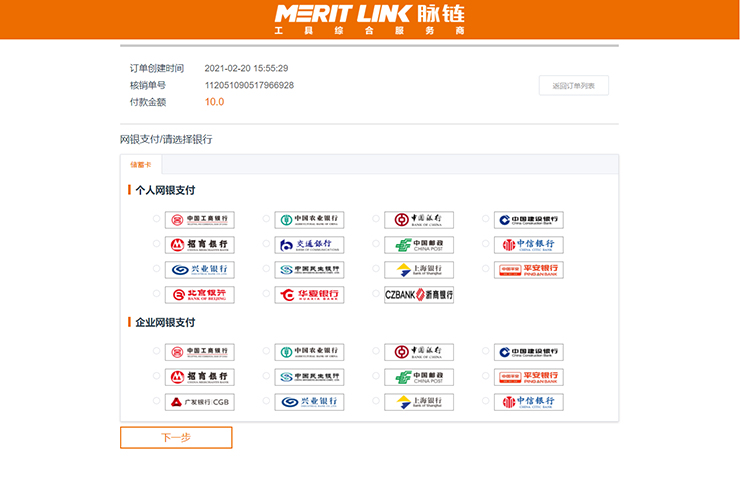Select CZBANK radio button

click(376, 294)
